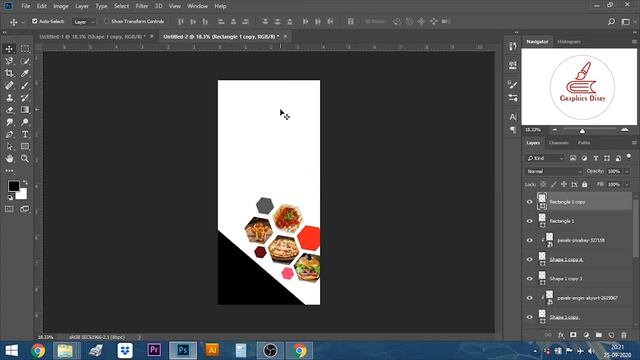Viewport: 640px width, 360px height.
Task: Hide the Shape 1 copy 4 layer
Action: 529,260
